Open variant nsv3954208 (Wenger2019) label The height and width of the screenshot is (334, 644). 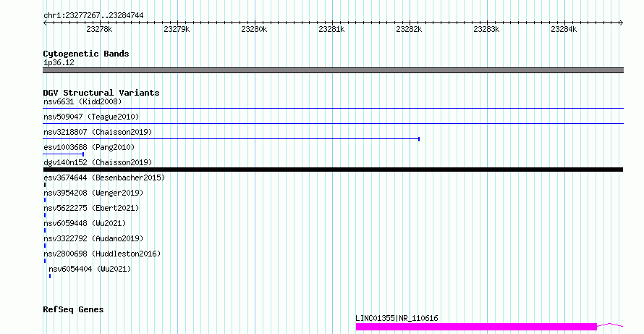click(93, 193)
